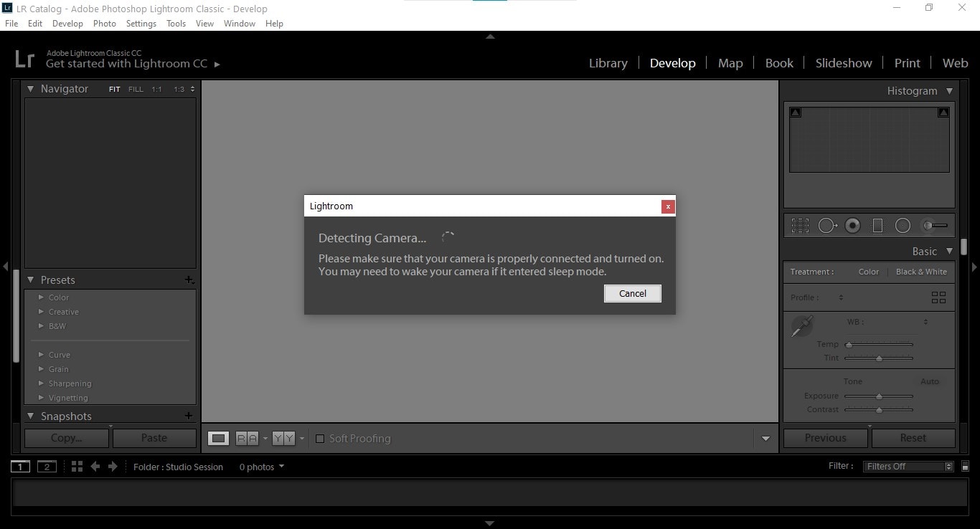The height and width of the screenshot is (529, 980).
Task: Collapse the Presets panel
Action: pos(30,280)
